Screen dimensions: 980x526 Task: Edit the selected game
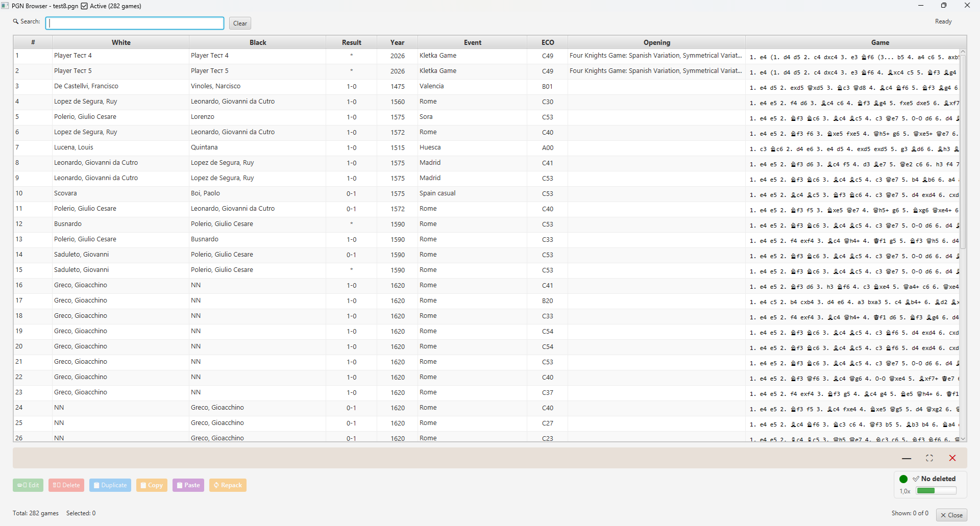28,485
